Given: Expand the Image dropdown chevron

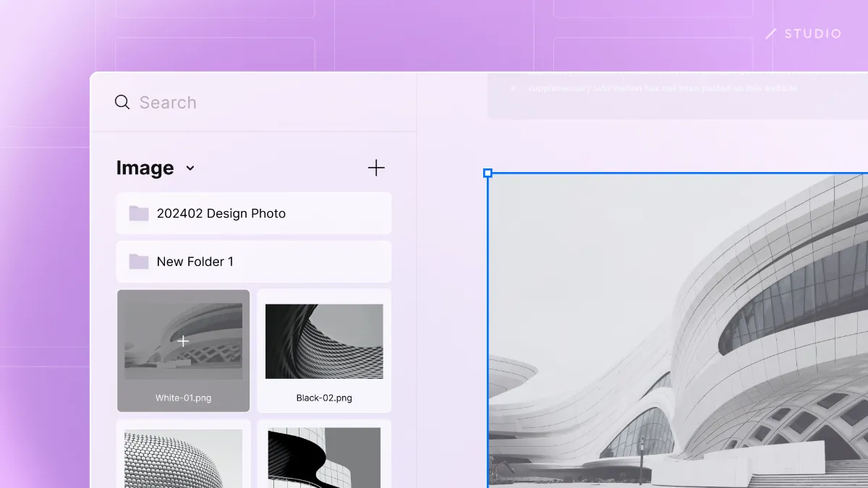Looking at the screenshot, I should [x=190, y=168].
